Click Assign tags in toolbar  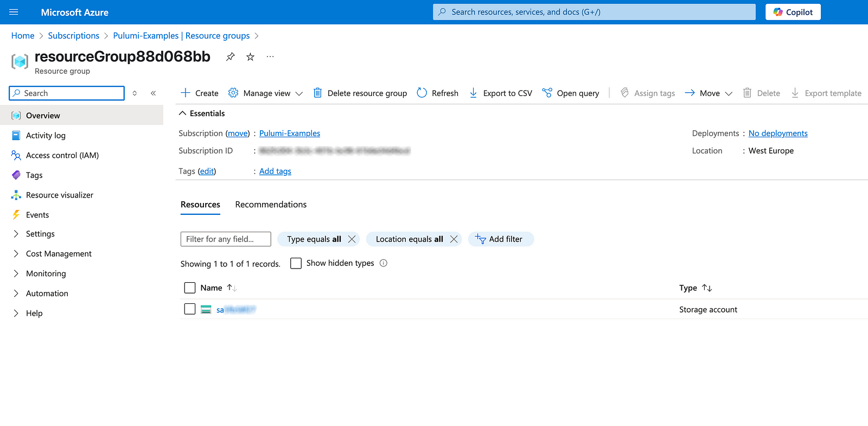pos(648,93)
